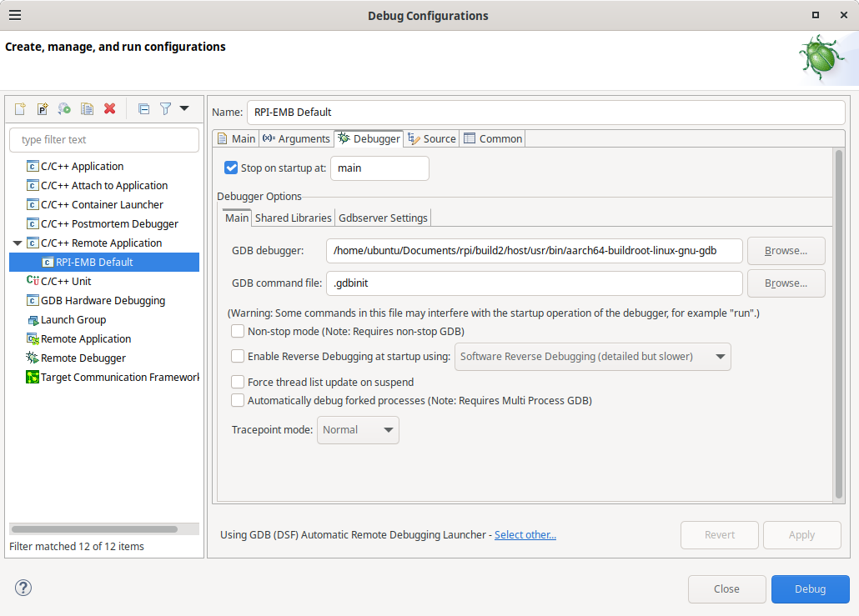Click the Select other... link
The height and width of the screenshot is (616, 859).
525,534
